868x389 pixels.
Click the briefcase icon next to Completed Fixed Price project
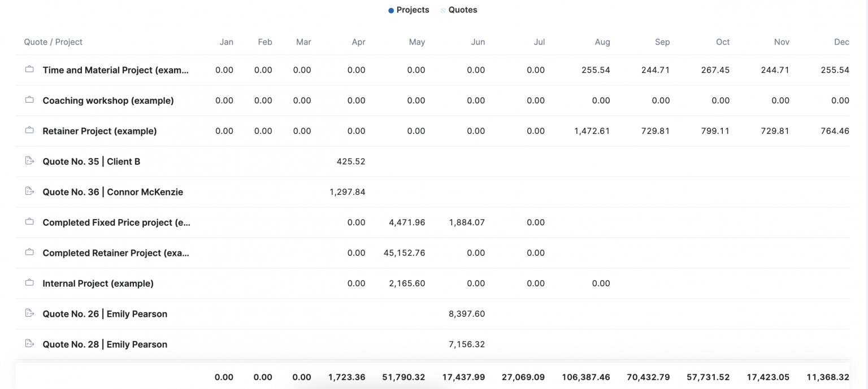(29, 222)
